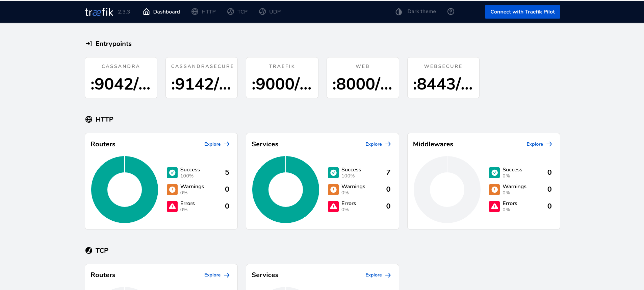Click the Dashboard home icon

[x=146, y=11]
